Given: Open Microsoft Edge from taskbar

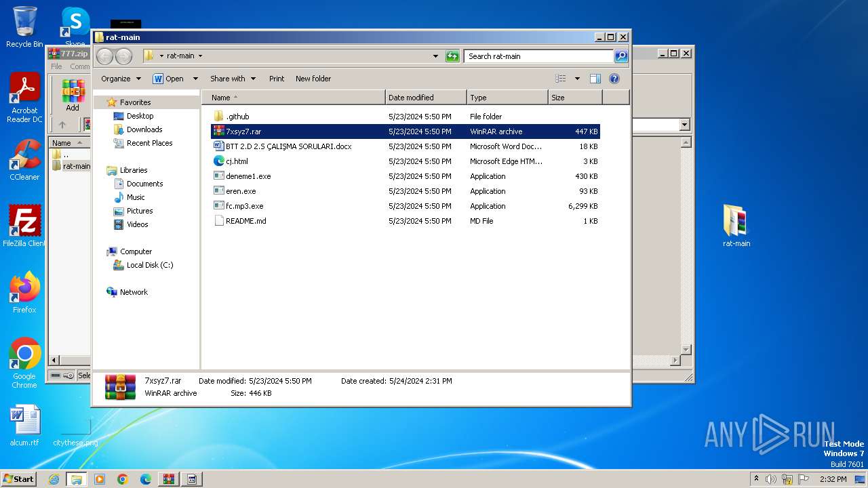Looking at the screenshot, I should (x=146, y=479).
